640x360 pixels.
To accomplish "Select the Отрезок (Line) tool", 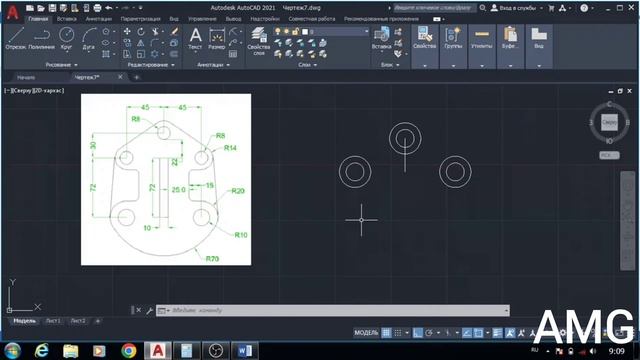I will click(16, 38).
